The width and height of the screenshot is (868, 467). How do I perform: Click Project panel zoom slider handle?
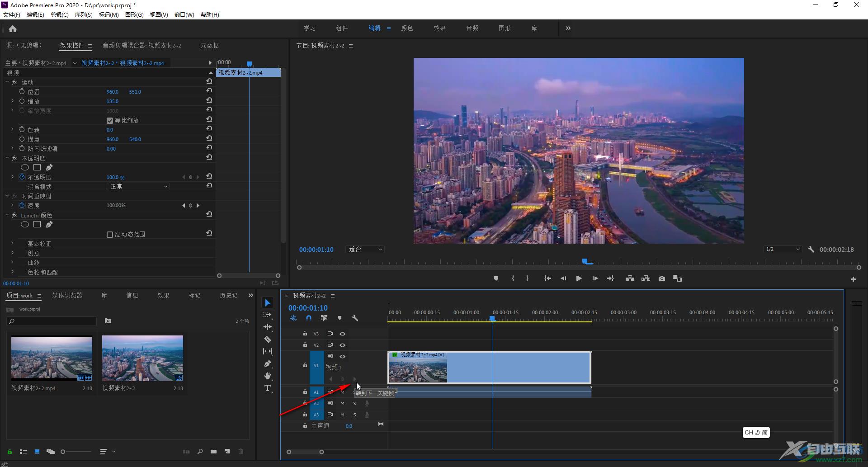coord(63,451)
